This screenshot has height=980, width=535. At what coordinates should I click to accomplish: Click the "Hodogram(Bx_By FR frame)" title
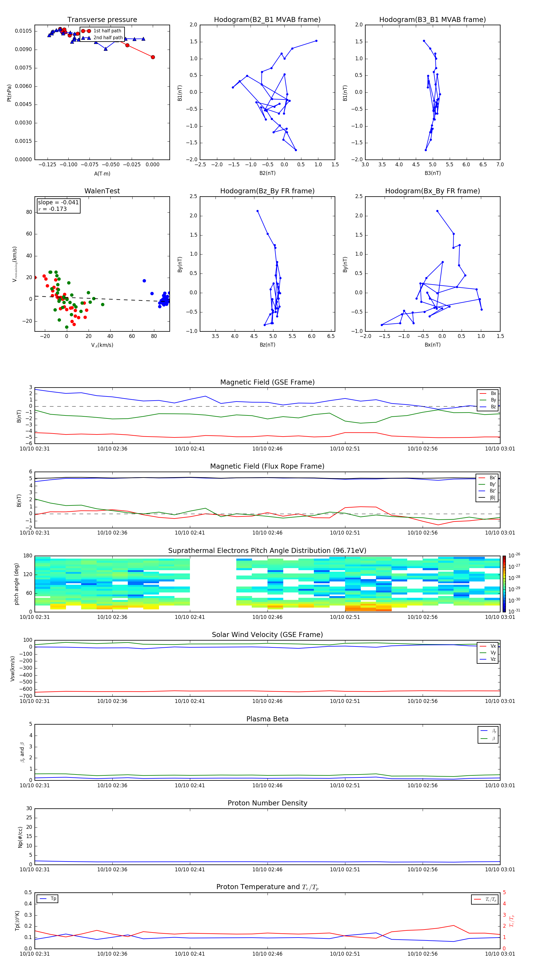pos(432,191)
